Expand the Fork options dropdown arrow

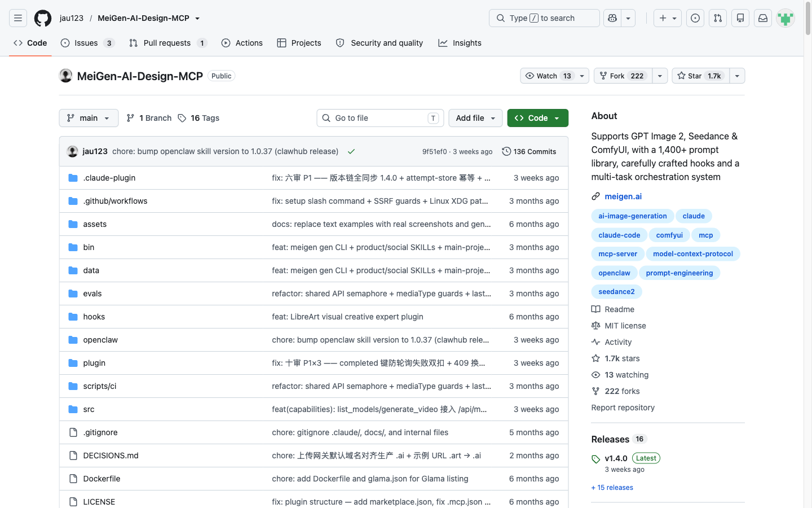click(660, 76)
